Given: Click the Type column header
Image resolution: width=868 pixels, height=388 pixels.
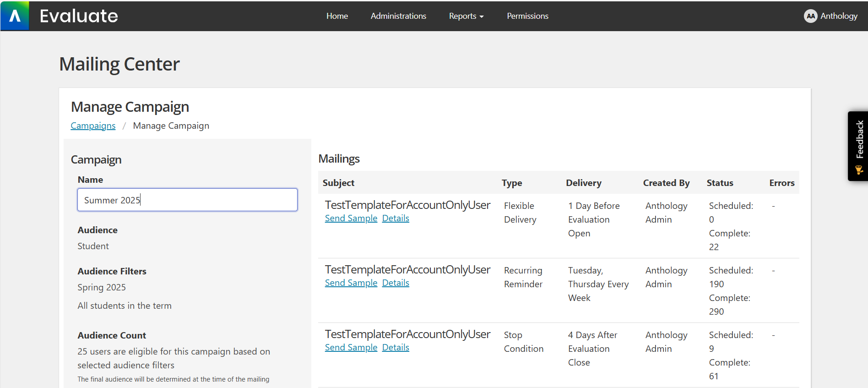Looking at the screenshot, I should click(x=512, y=183).
